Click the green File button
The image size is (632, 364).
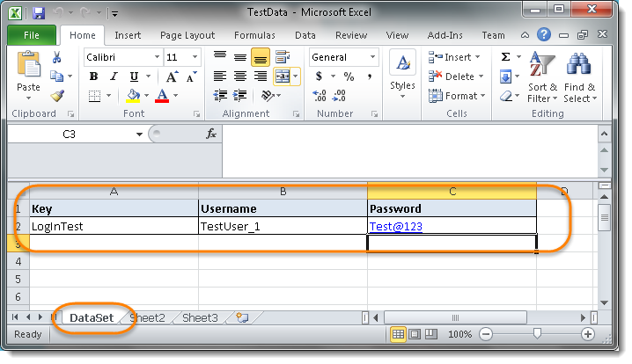tap(32, 35)
